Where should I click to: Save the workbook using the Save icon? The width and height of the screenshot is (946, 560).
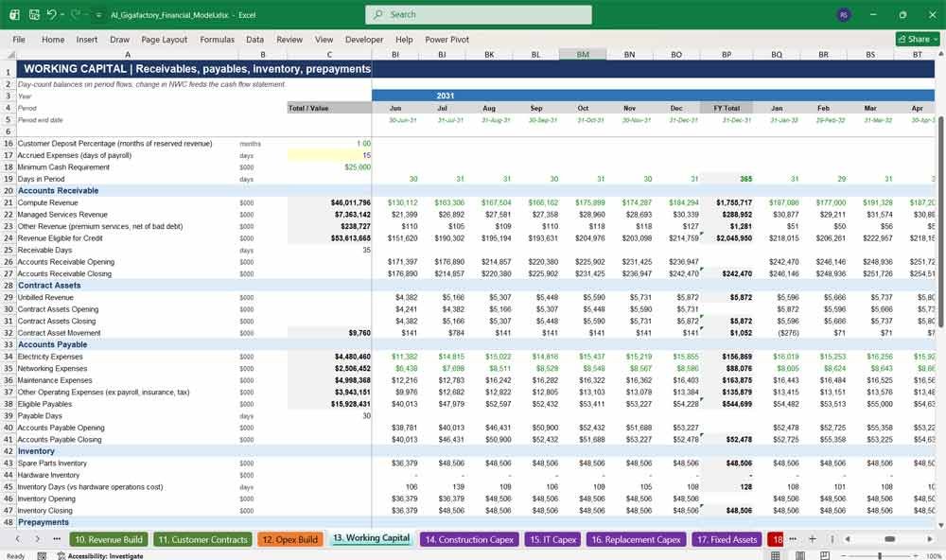tap(34, 14)
